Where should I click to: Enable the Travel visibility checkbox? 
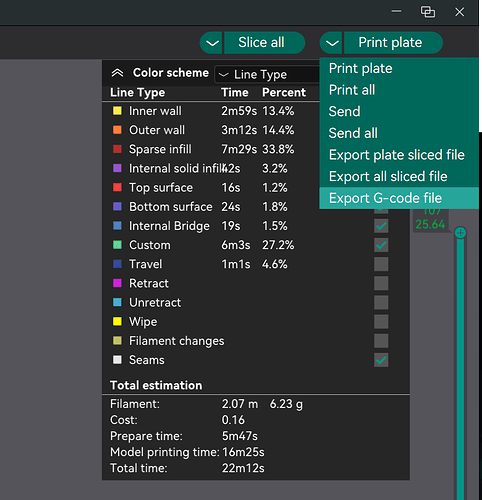tap(381, 264)
